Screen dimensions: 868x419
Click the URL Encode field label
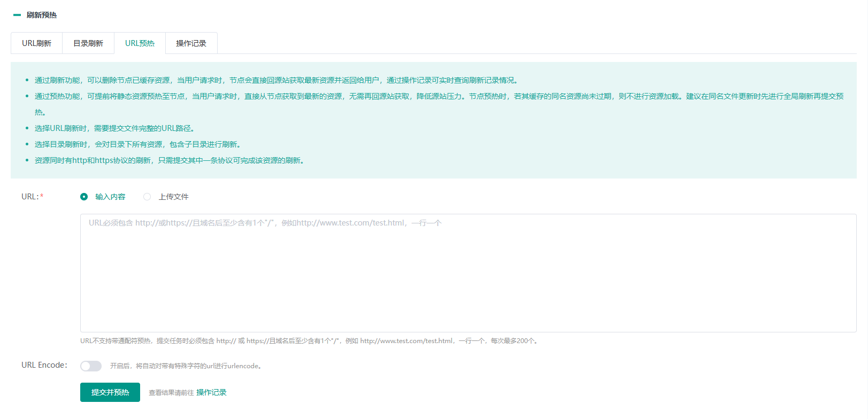click(x=44, y=365)
